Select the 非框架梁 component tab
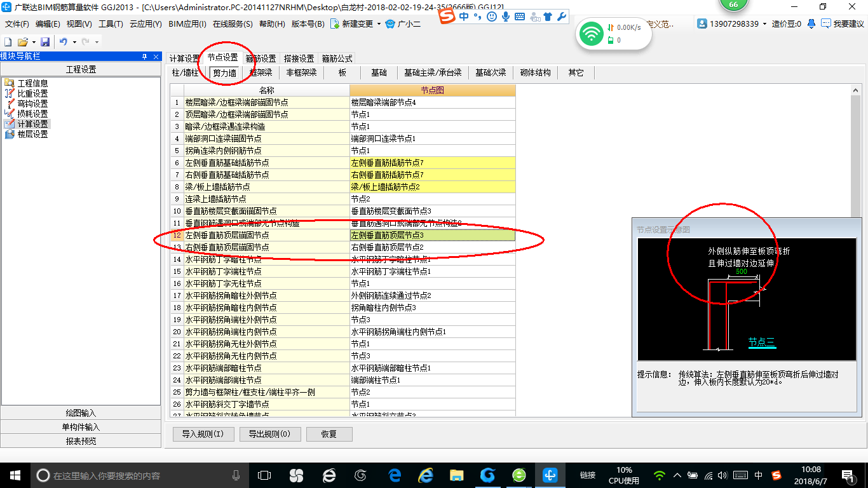Viewport: 868px width, 488px height. click(x=301, y=73)
